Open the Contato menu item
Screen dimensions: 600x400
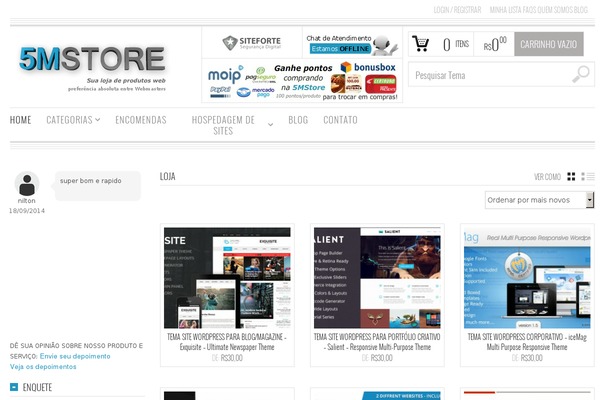pyautogui.click(x=340, y=120)
